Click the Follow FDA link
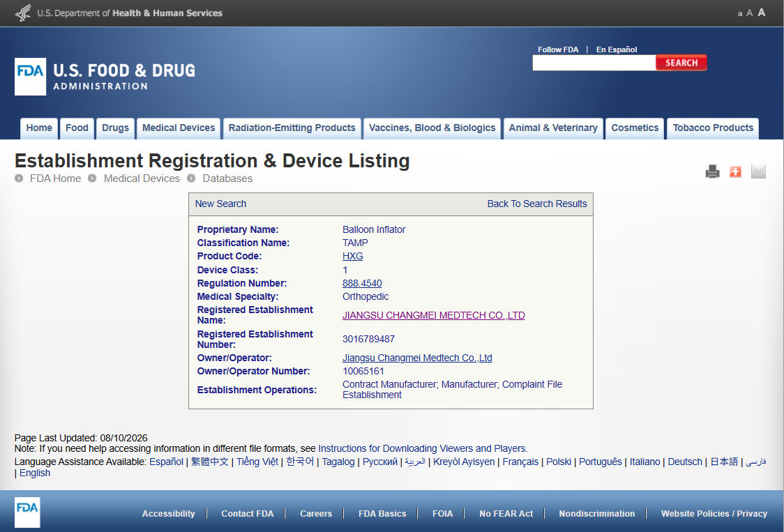Image resolution: width=784 pixels, height=532 pixels. [558, 50]
